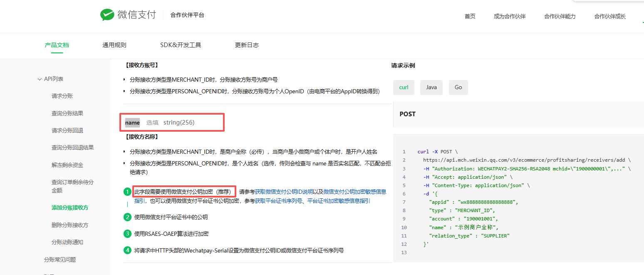Click step text 使用微信支付平台证书中的公钥
The image size is (644, 275).
click(171, 217)
